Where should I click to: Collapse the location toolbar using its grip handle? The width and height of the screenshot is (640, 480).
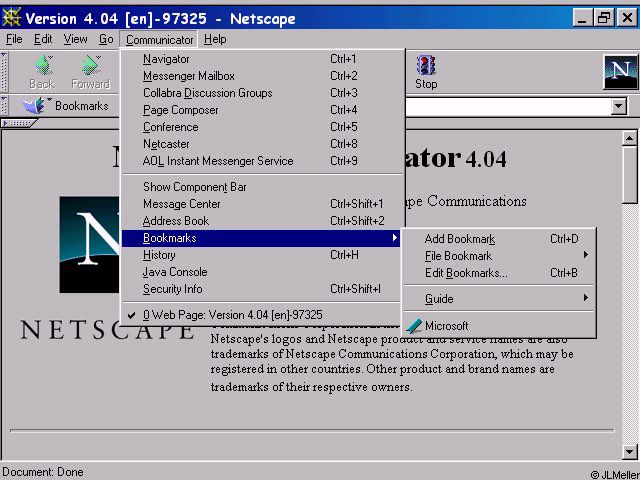point(4,106)
